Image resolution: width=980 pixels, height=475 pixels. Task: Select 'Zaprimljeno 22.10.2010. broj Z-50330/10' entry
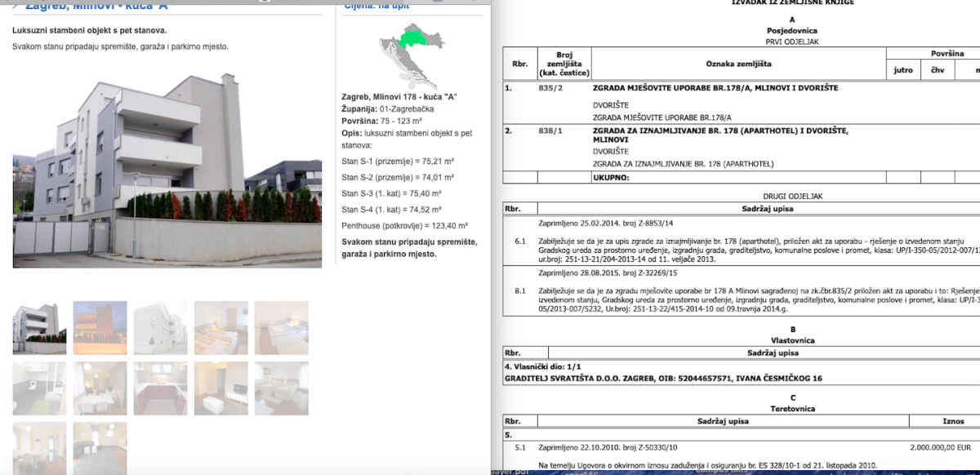tap(608, 447)
